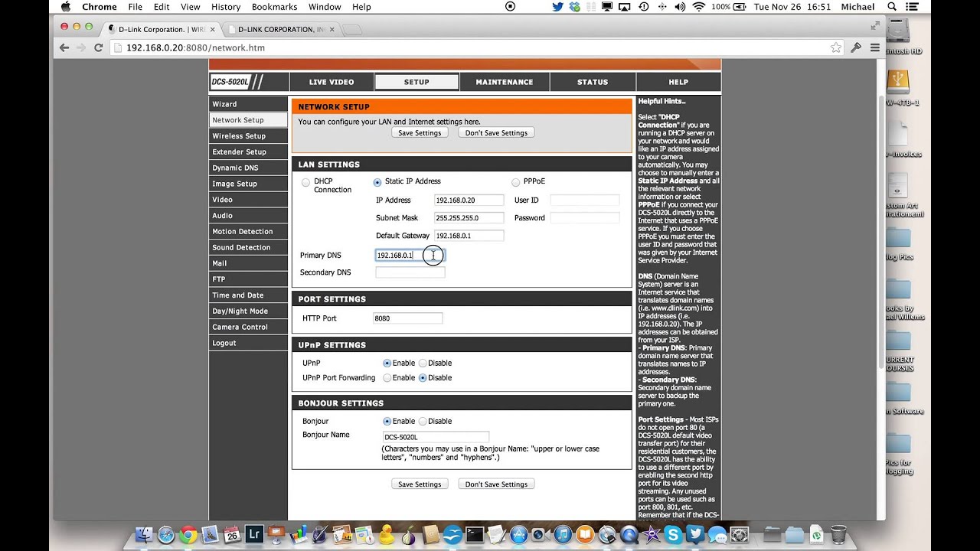Open Wi-Fi status in the menu bar

click(699, 7)
